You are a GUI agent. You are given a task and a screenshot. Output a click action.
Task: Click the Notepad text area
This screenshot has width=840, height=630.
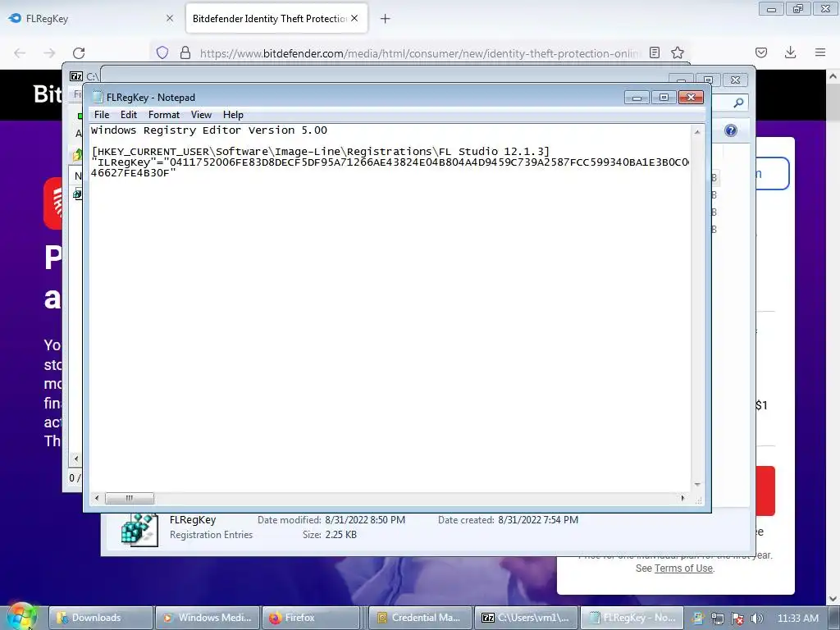pos(390,308)
